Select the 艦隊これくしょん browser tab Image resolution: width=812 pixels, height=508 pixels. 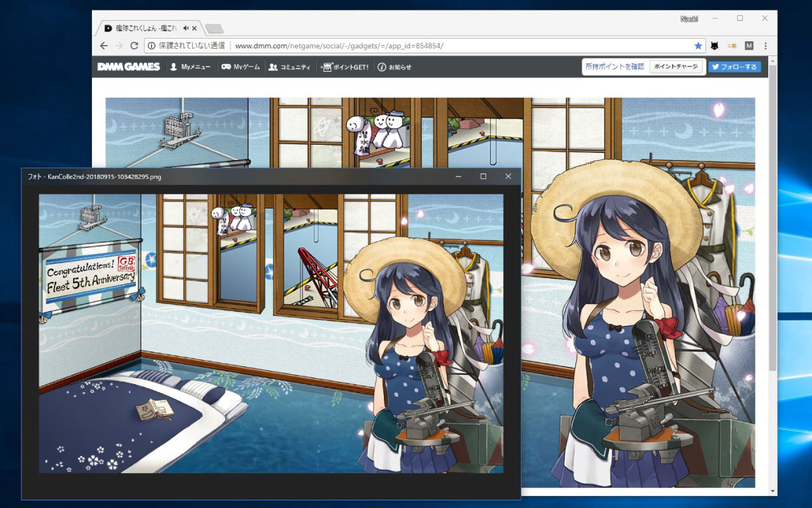coord(146,27)
